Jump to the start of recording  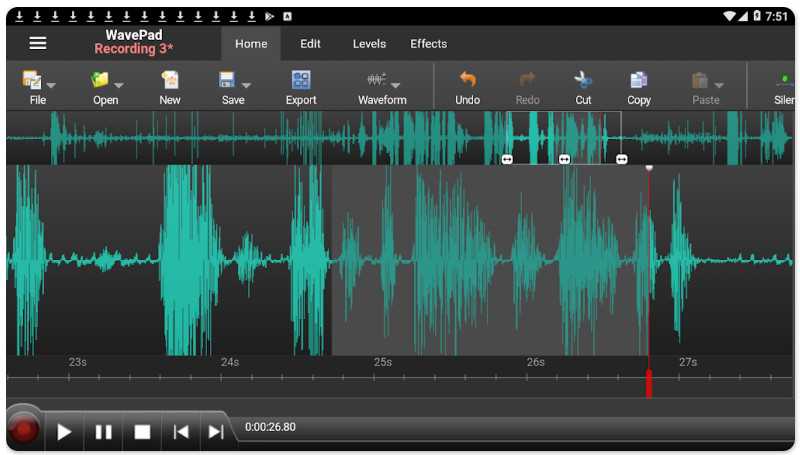[181, 432]
